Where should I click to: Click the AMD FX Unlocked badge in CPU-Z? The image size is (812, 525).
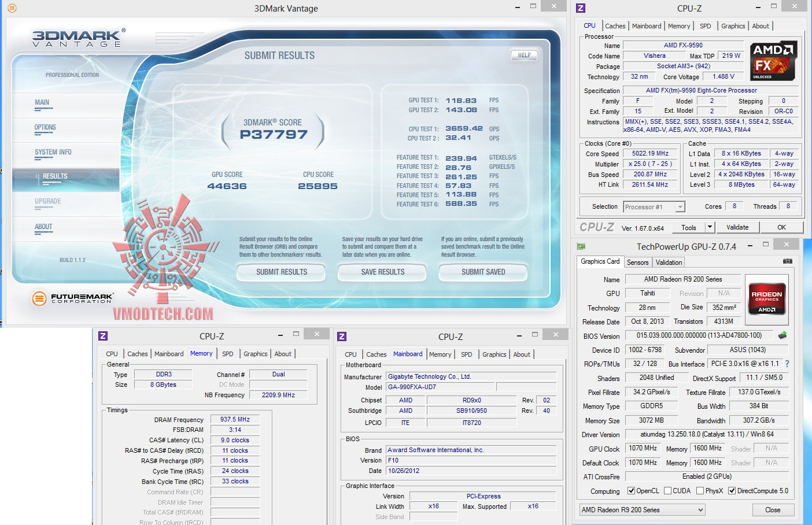click(x=773, y=61)
